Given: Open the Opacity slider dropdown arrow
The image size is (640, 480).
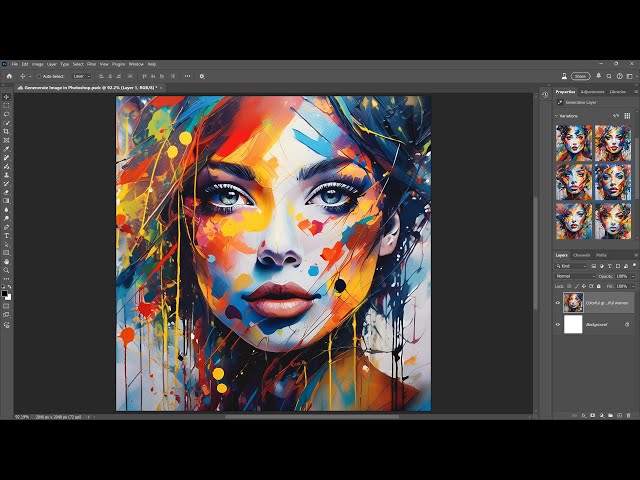Looking at the screenshot, I should click(x=633, y=276).
